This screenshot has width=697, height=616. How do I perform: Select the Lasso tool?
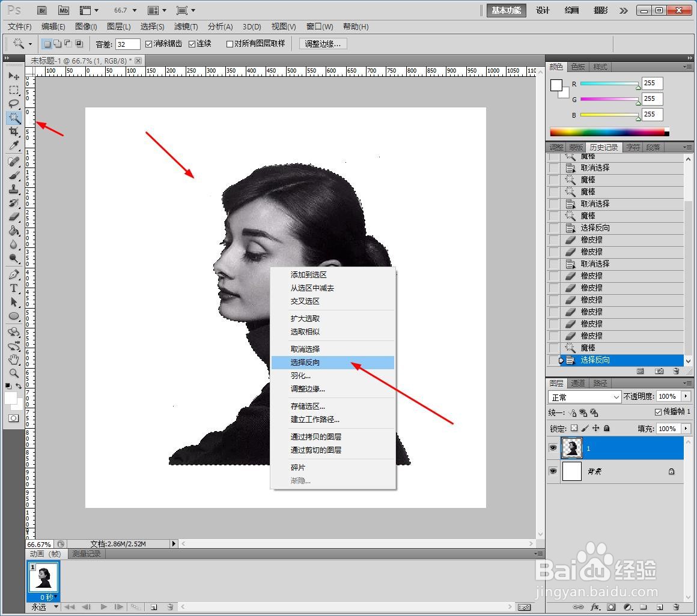click(14, 103)
